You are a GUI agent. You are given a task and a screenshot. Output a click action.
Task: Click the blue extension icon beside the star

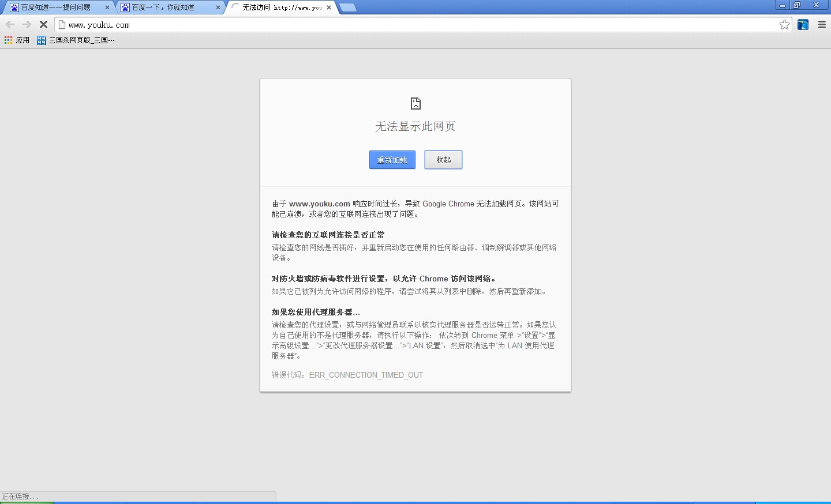(803, 24)
